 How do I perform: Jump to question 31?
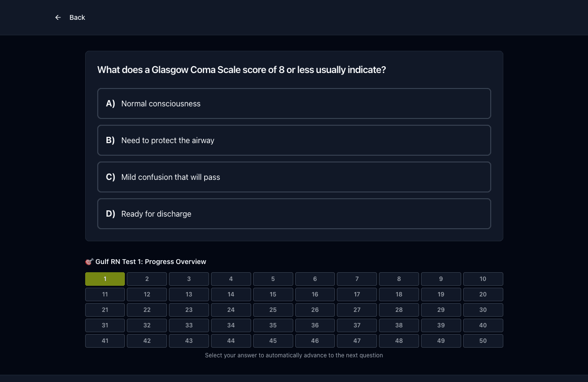(105, 325)
